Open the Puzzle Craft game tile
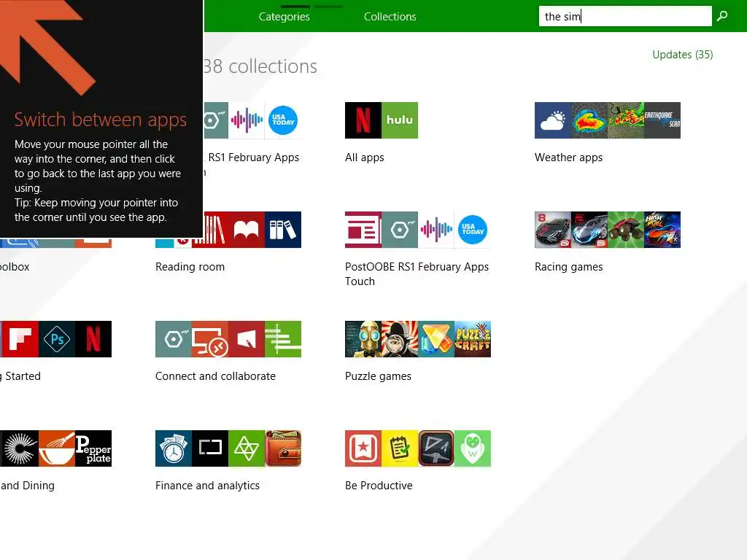Image resolution: width=747 pixels, height=560 pixels. (x=473, y=339)
